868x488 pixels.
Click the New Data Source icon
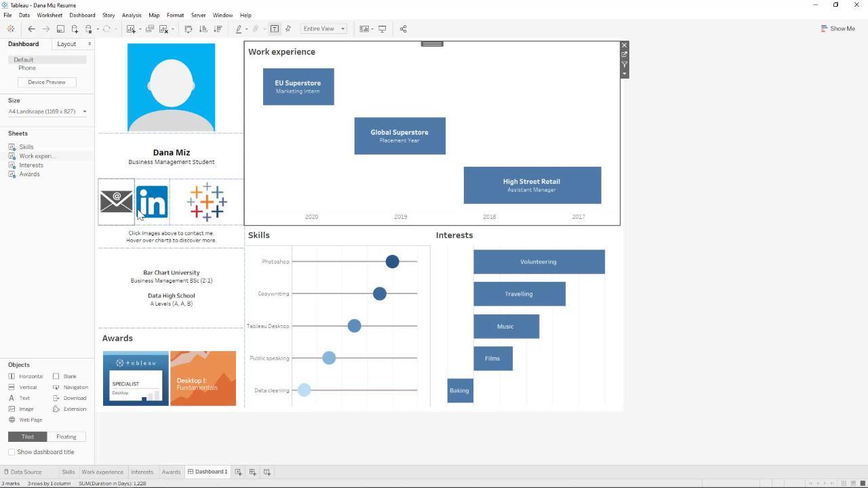coord(75,28)
